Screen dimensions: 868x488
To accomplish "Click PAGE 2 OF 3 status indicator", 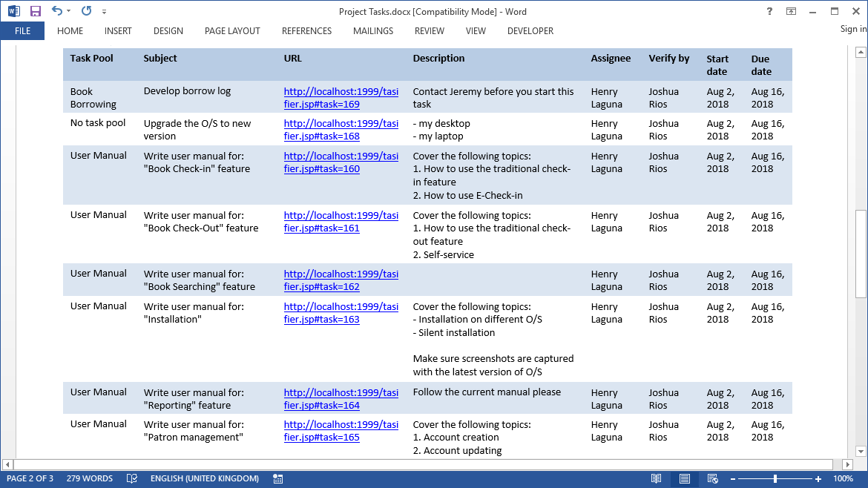I will [x=30, y=478].
